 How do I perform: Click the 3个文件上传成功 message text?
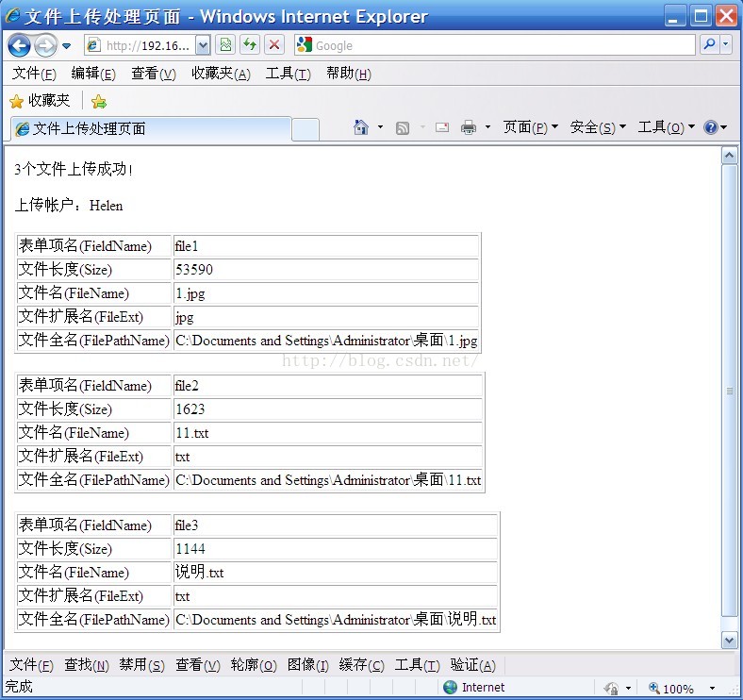[74, 169]
